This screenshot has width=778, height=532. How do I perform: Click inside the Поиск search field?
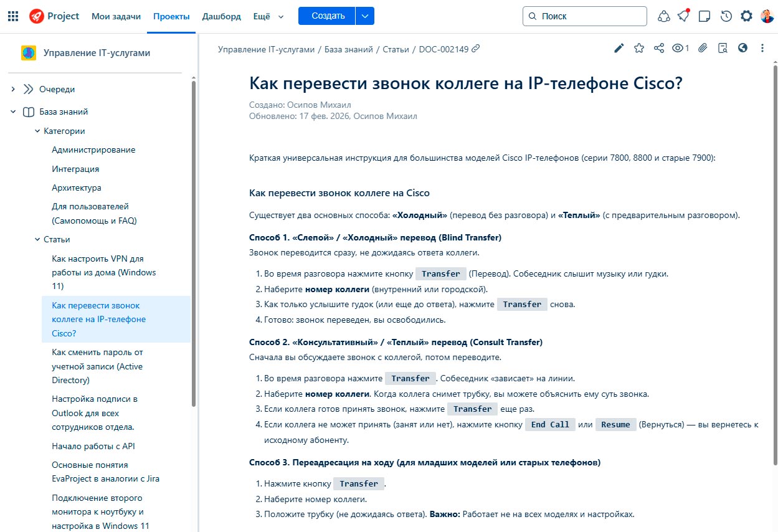(x=584, y=16)
